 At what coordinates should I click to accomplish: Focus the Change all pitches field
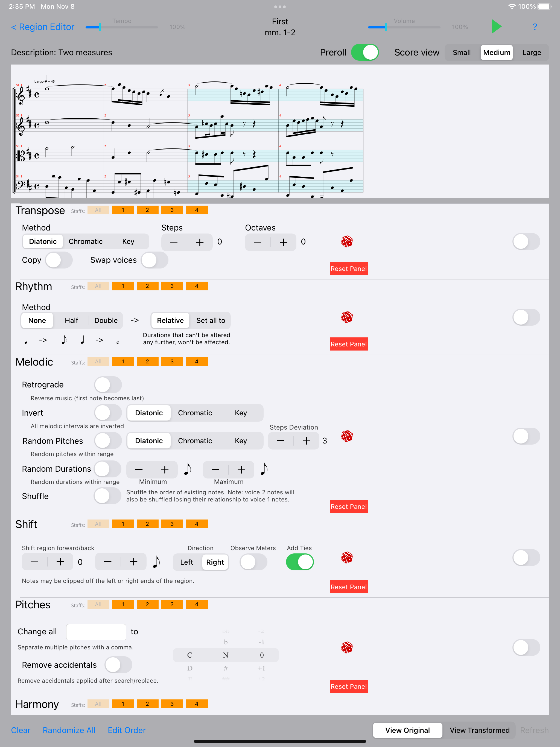[96, 632]
